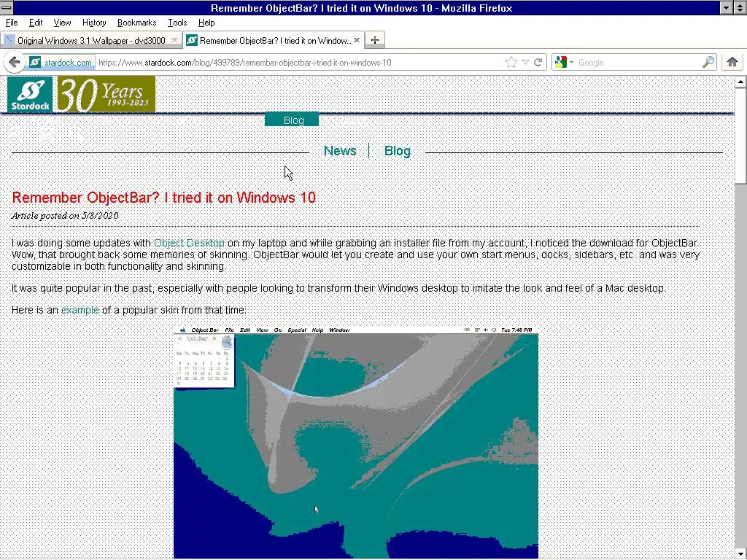Click the Stardock logo image
This screenshot has height=560, width=747.
[29, 94]
